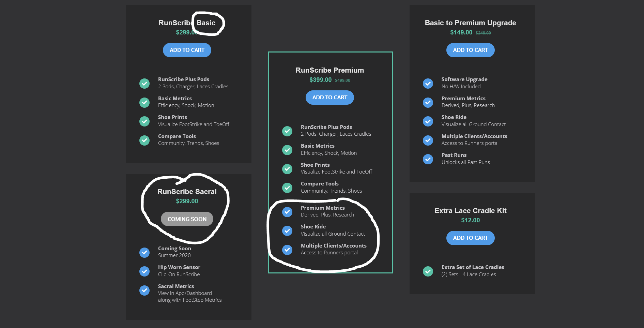
Task: Add RunScribe Basic to cart
Action: click(187, 50)
